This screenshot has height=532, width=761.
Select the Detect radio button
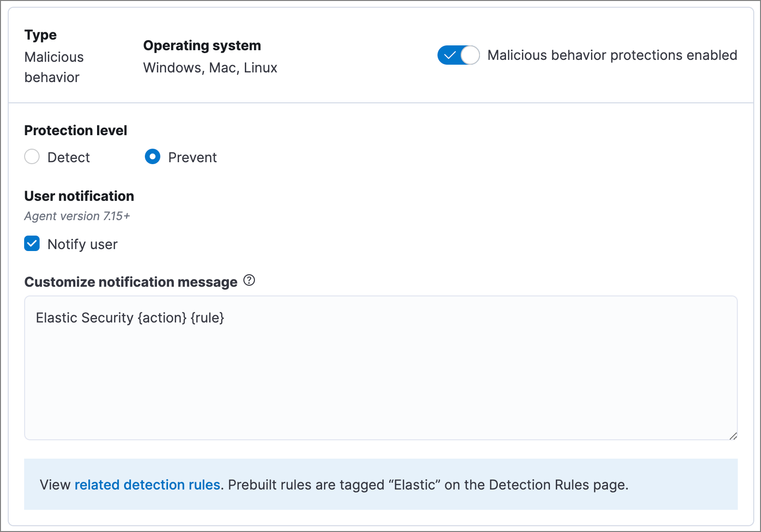tap(32, 157)
